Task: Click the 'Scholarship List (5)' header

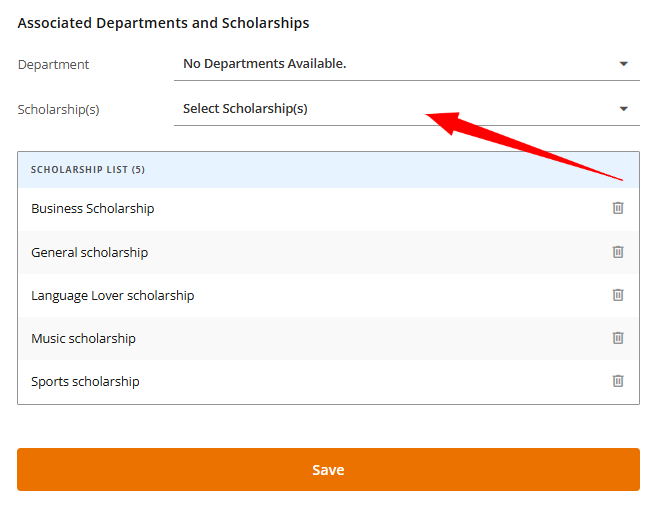Action: pos(88,170)
